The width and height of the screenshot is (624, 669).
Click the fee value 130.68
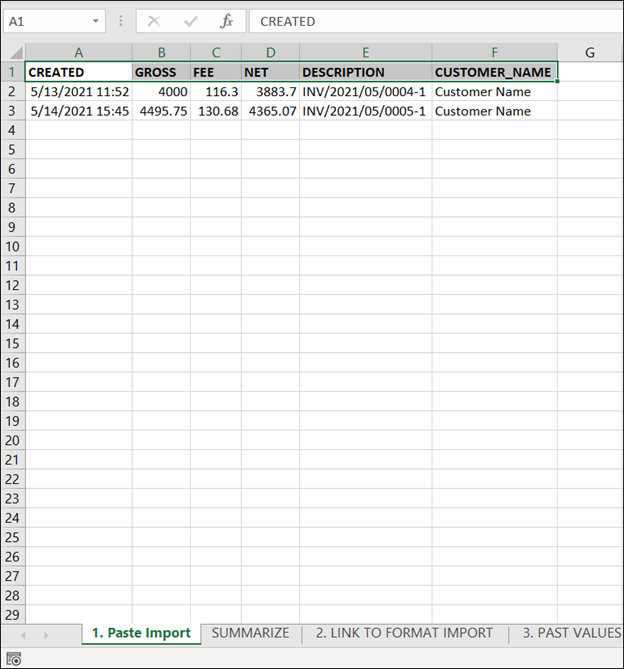tap(216, 111)
